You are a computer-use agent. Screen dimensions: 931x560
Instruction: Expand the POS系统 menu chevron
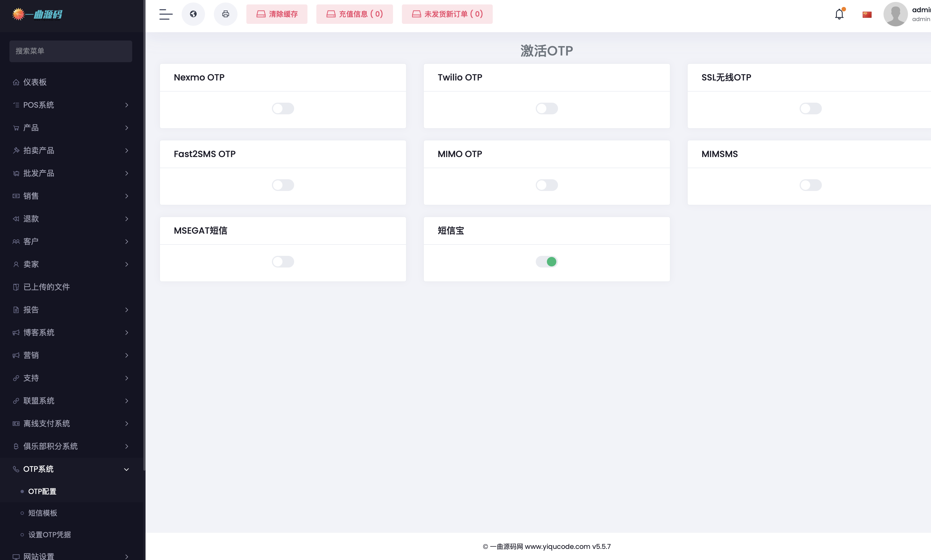[127, 105]
